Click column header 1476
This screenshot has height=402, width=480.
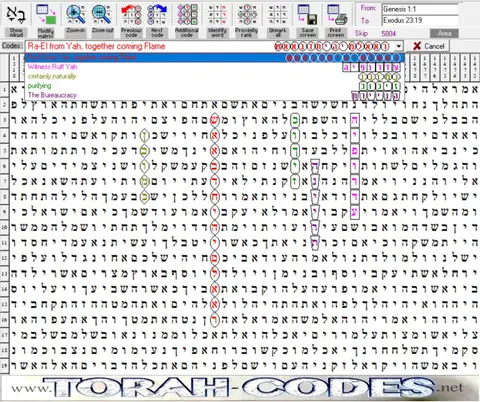435,67
